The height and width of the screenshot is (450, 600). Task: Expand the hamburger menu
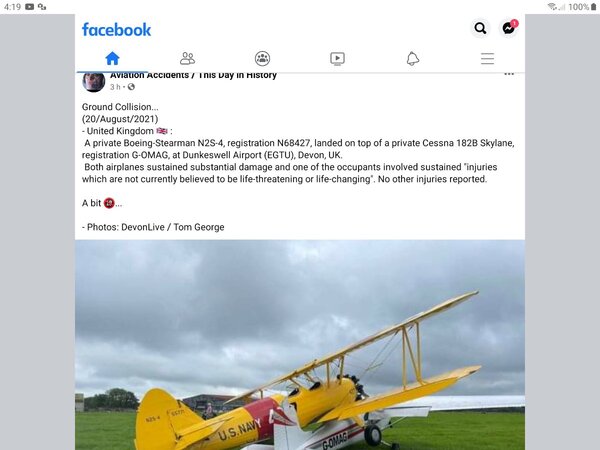coord(487,59)
